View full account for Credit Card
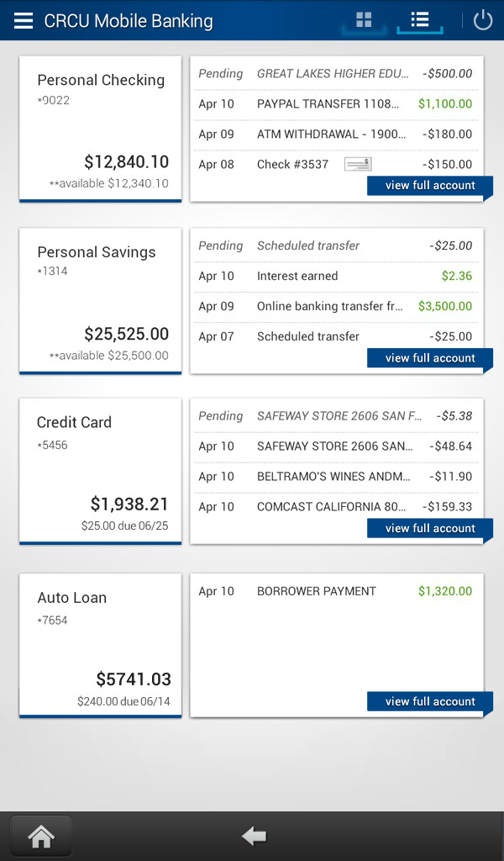This screenshot has height=861, width=504. pyautogui.click(x=429, y=528)
